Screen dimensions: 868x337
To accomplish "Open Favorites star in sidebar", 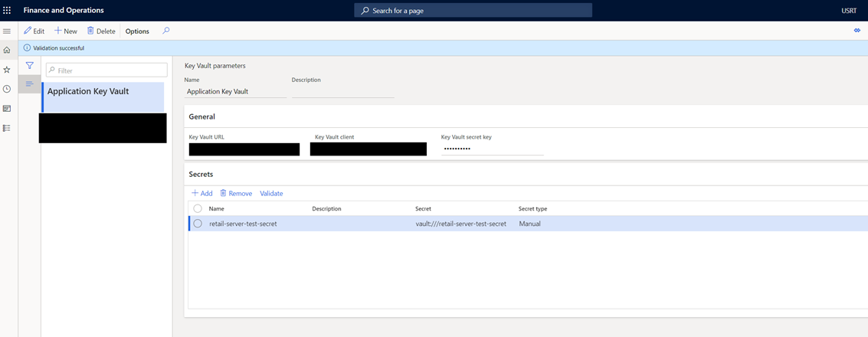I will coord(7,70).
